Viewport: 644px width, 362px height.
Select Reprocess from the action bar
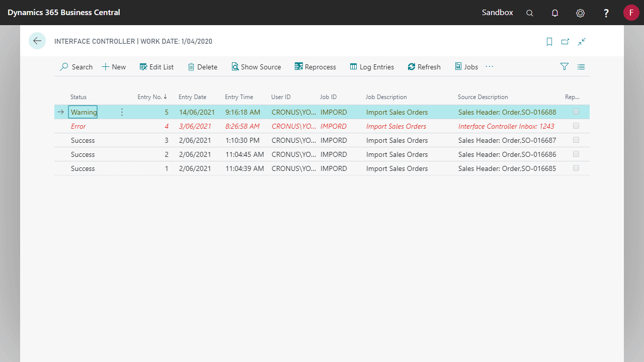(x=315, y=66)
